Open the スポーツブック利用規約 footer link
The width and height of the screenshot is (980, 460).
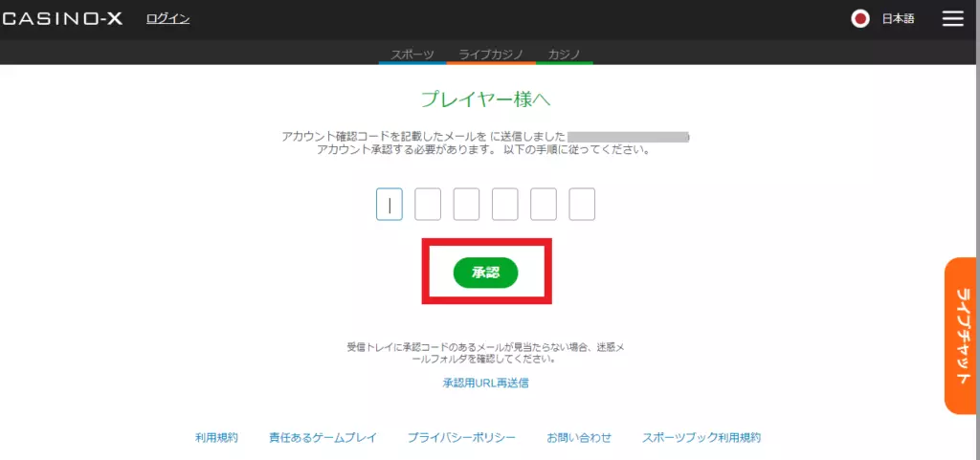point(702,438)
